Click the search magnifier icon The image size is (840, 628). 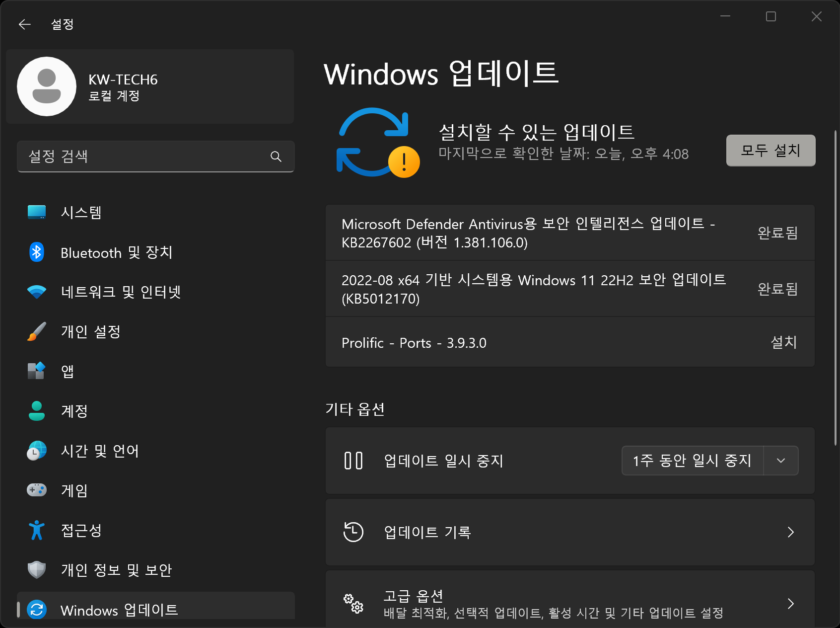click(x=276, y=157)
